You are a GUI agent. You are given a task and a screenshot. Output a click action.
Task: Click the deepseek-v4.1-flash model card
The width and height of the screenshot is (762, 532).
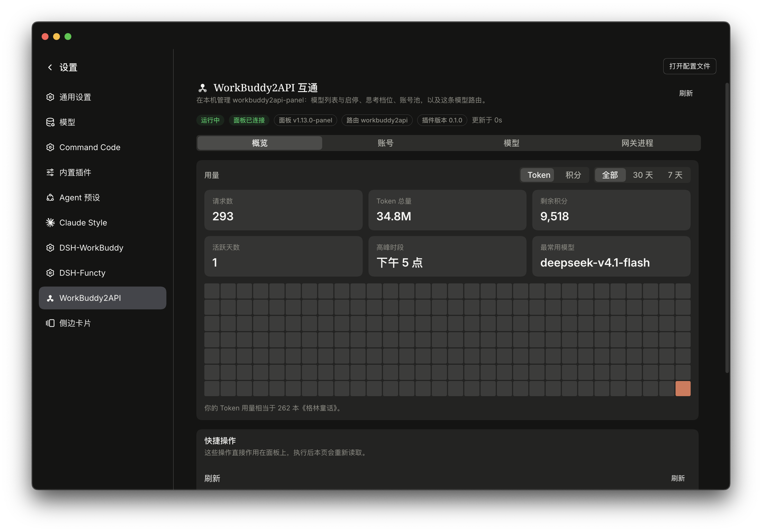tap(611, 256)
